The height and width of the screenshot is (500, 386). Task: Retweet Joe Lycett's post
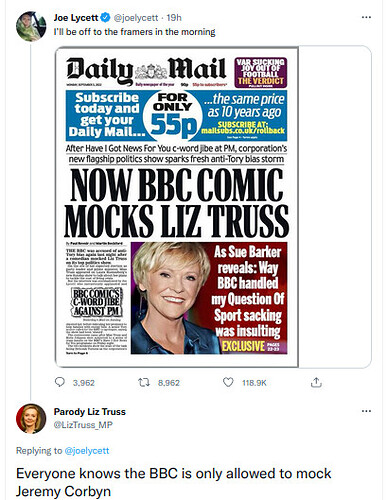point(143,382)
